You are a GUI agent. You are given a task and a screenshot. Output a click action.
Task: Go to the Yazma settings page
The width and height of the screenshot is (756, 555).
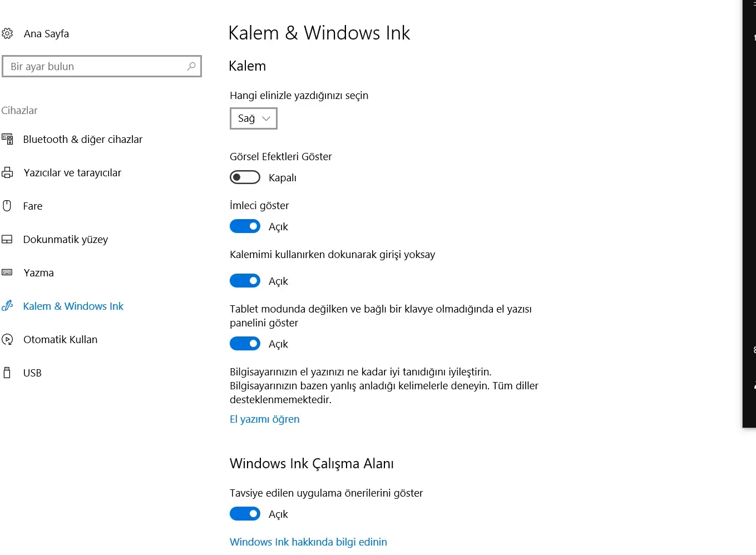point(38,273)
